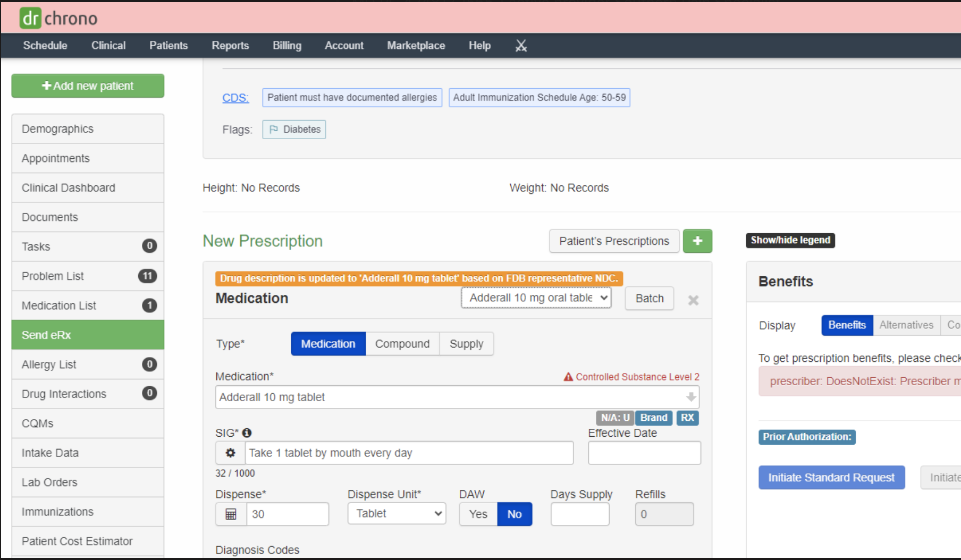Viewport: 961px width, 560px height.
Task: Click SIG info icon
Action: point(247,433)
